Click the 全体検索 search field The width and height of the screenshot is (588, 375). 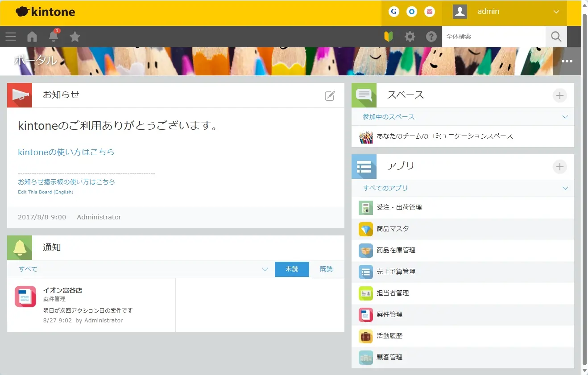(x=494, y=37)
